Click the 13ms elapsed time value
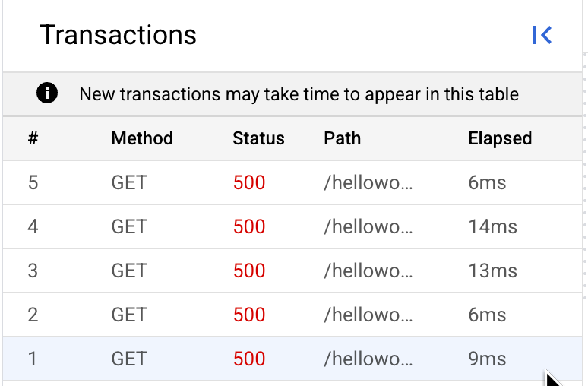588x386 pixels. pos(493,271)
